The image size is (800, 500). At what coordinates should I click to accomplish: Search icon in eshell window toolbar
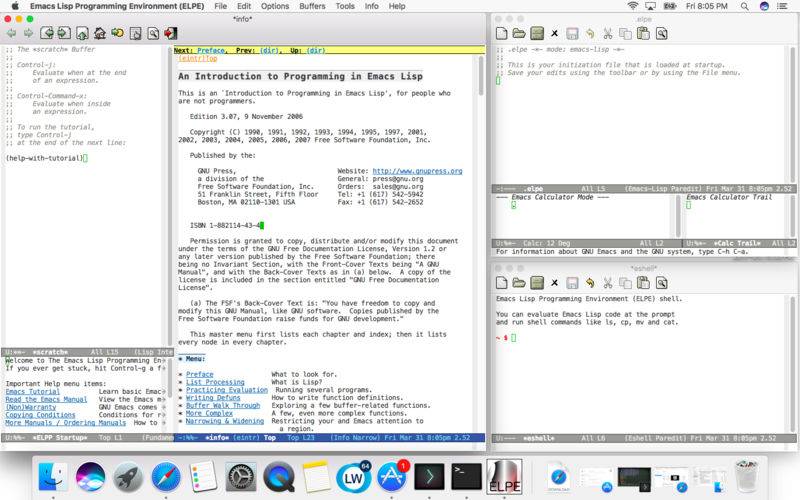(x=661, y=283)
